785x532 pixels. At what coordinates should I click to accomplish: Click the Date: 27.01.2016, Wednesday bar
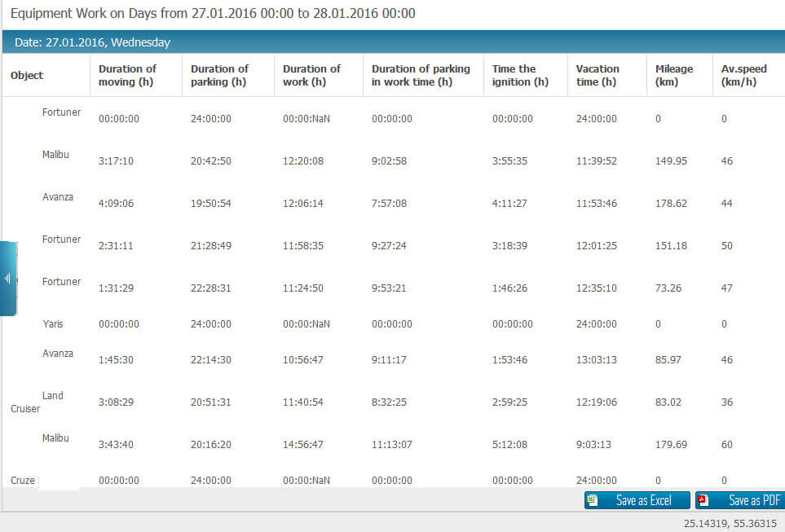pos(394,42)
